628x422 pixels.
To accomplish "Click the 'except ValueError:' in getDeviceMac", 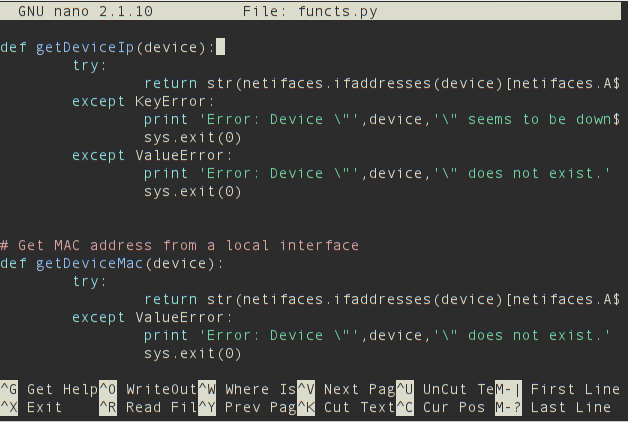I will coord(152,317).
